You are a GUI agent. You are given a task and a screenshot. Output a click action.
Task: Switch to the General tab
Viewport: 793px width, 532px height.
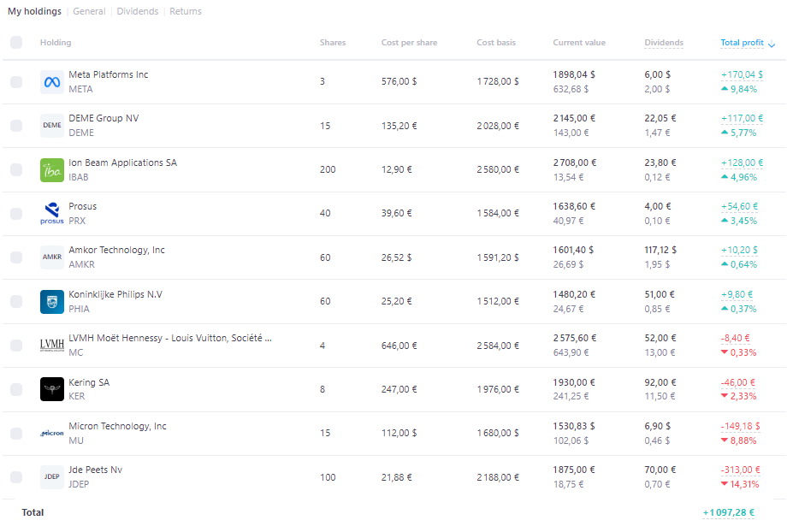click(89, 11)
